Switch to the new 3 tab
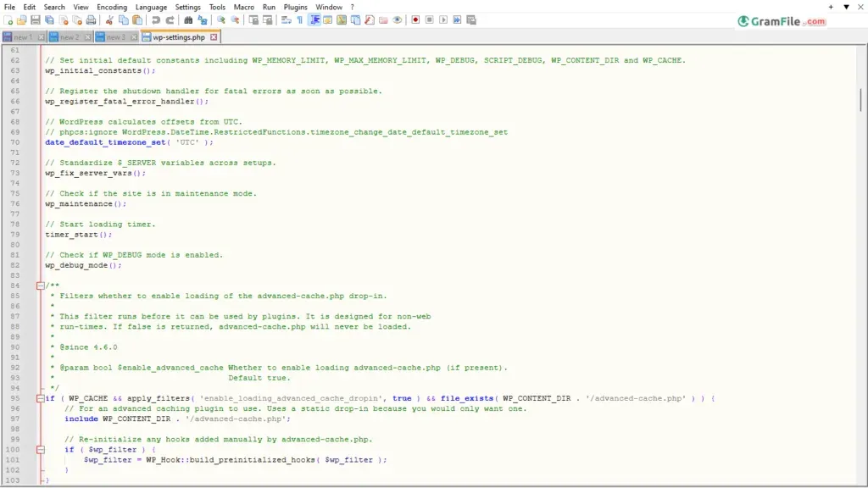Screen dimensions: 868x488 point(115,37)
